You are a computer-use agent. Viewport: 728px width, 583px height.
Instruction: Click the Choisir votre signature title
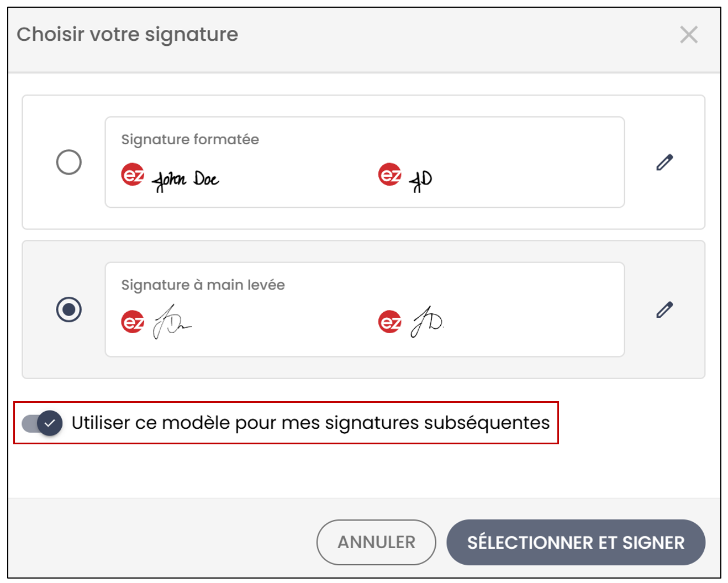click(128, 34)
